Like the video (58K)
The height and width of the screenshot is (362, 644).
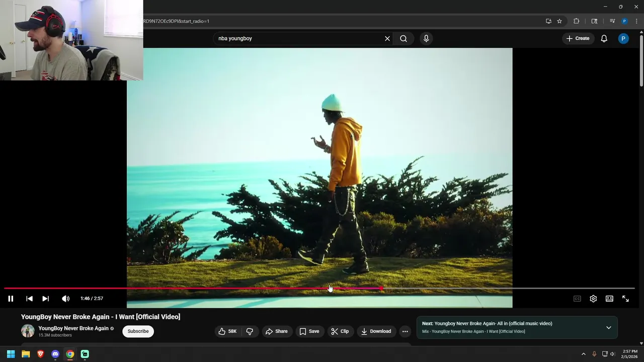[227, 331]
